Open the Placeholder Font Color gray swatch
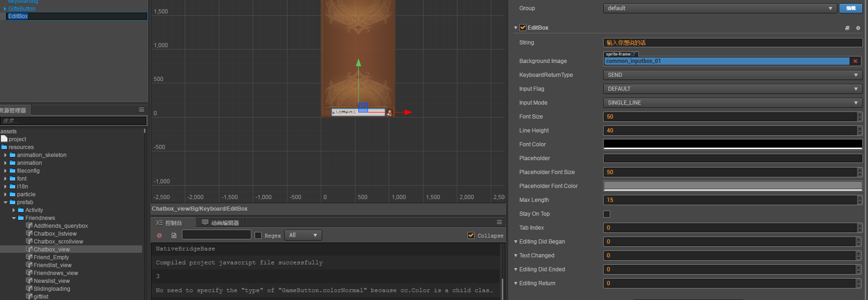Screen dimensions: 868x300 point(733,186)
